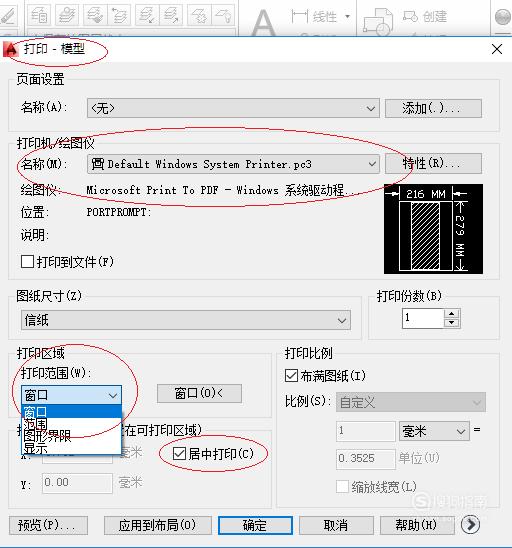The image size is (512, 548).
Task: Click the Microsoft Print To PDF plotter text
Action: 222,190
